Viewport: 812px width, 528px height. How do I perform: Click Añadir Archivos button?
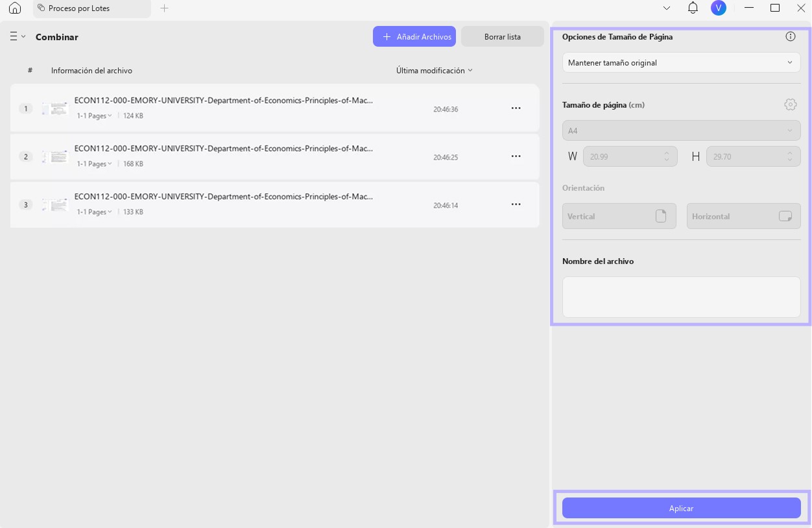pos(414,37)
